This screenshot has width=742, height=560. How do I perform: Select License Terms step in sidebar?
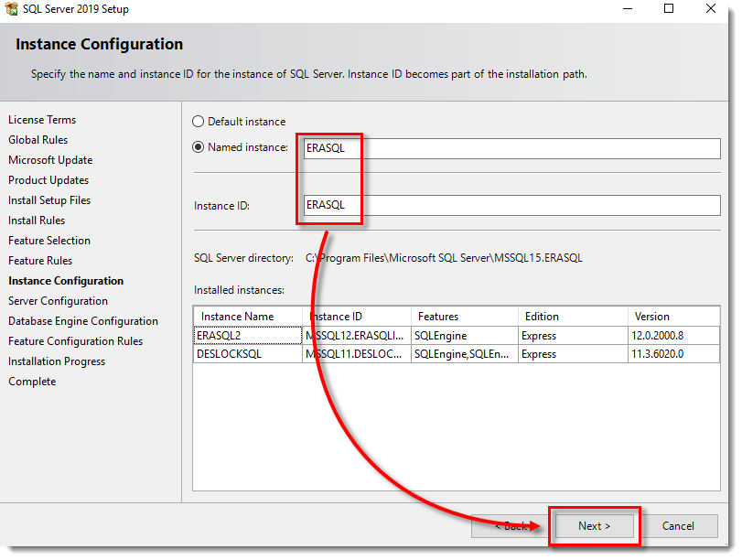(x=42, y=120)
